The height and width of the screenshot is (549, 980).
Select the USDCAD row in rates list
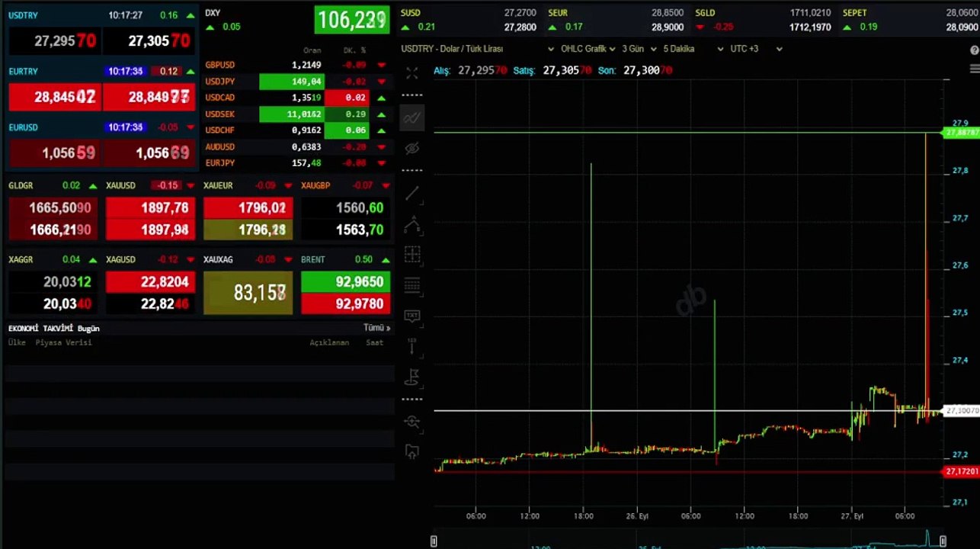(296, 98)
